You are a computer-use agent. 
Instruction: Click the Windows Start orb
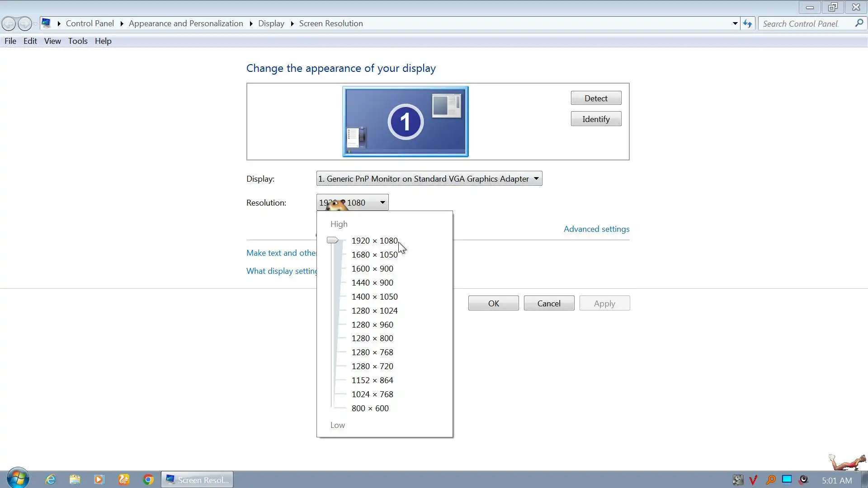(18, 479)
